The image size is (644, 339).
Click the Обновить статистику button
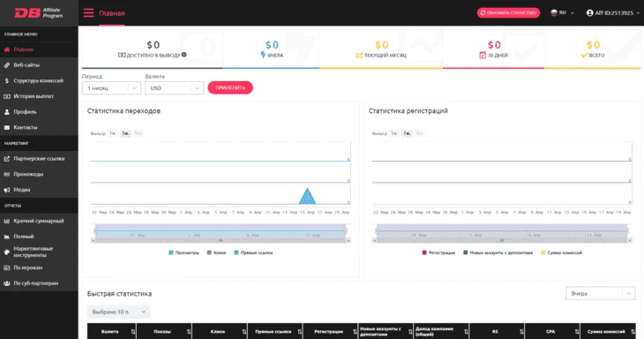pyautogui.click(x=508, y=12)
